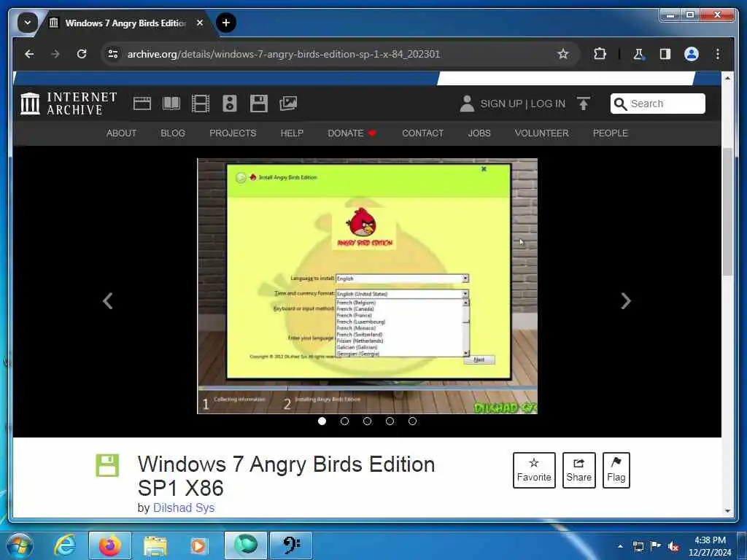The image size is (747, 560).
Task: Open the PEOPLE menu item
Action: click(x=611, y=133)
